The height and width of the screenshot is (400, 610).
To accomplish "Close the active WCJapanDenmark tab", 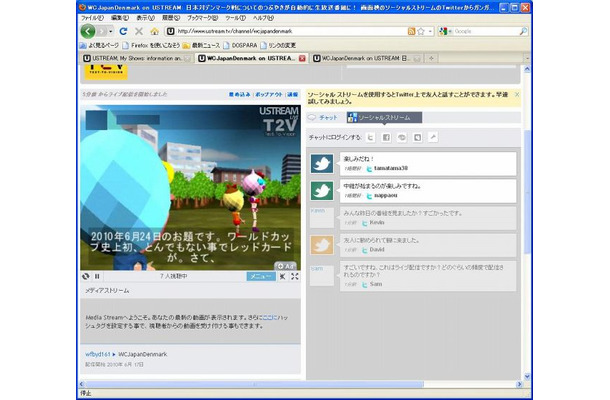I will [302, 58].
